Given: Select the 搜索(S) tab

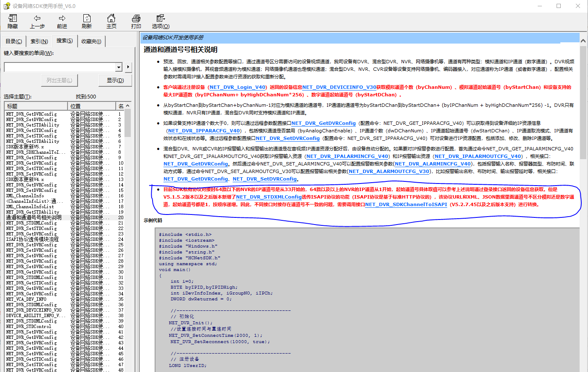Looking at the screenshot, I should tap(65, 41).
